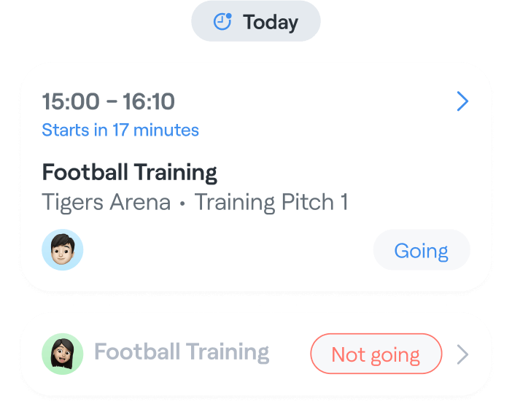Expand the first event with blue chevron
Viewport: 512px width, 420px height.
462,102
